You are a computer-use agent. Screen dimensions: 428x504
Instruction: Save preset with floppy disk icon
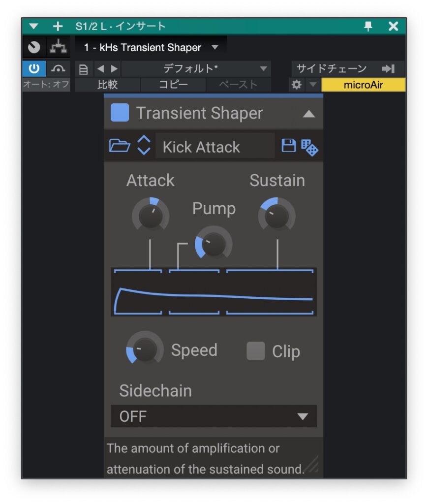click(288, 146)
